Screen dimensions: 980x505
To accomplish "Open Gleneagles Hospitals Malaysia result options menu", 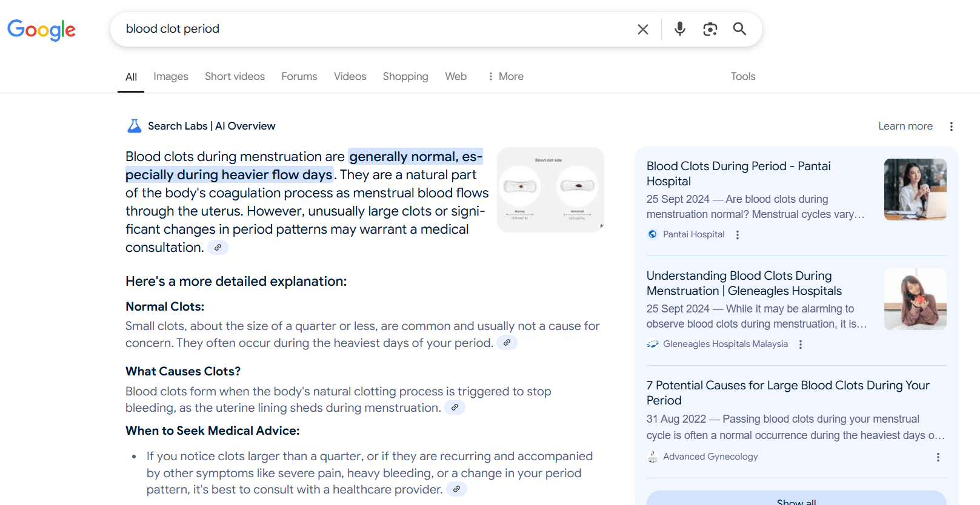I will click(801, 345).
